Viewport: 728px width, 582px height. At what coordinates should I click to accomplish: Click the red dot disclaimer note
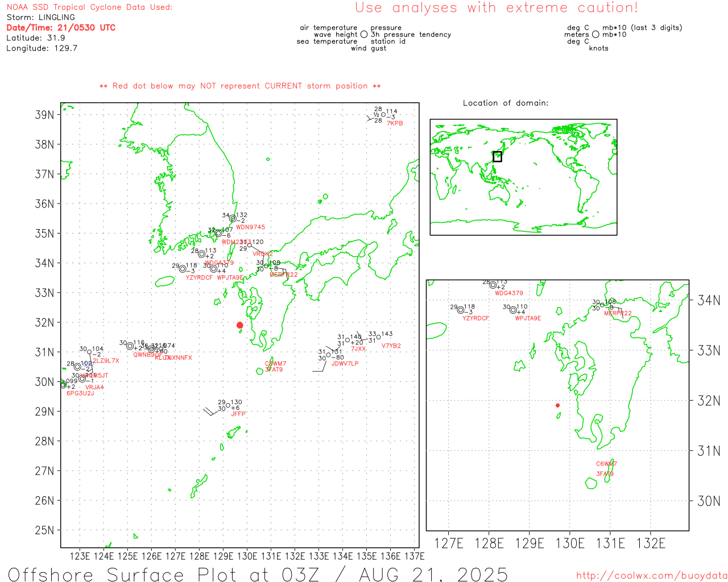pyautogui.click(x=240, y=86)
